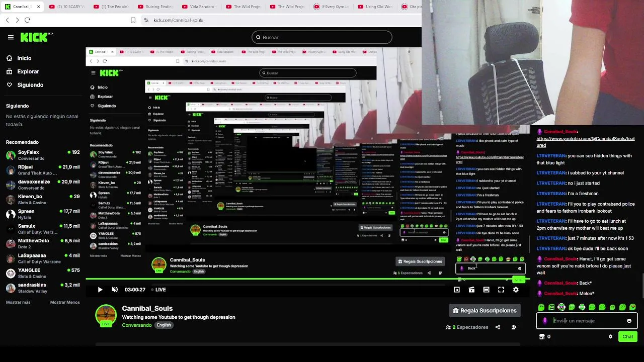Click purple microphone badge in chat input
Image resolution: width=644 pixels, height=362 pixels.
click(x=545, y=321)
